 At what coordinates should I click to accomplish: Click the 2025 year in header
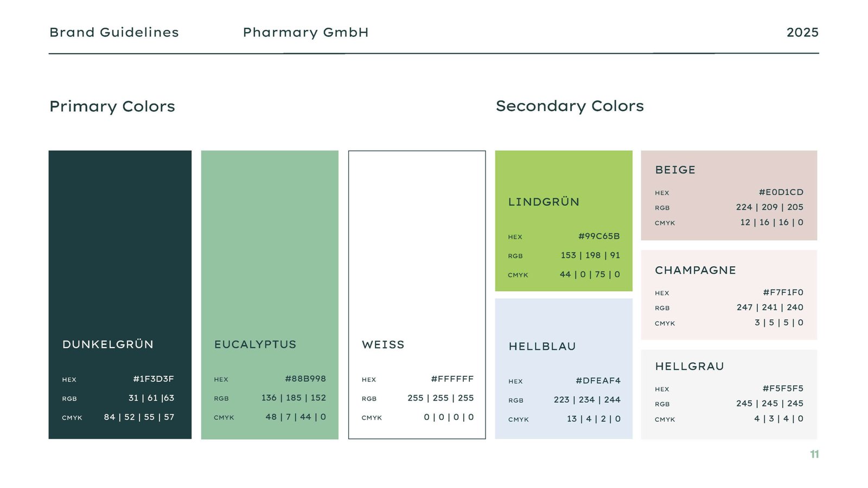802,33
